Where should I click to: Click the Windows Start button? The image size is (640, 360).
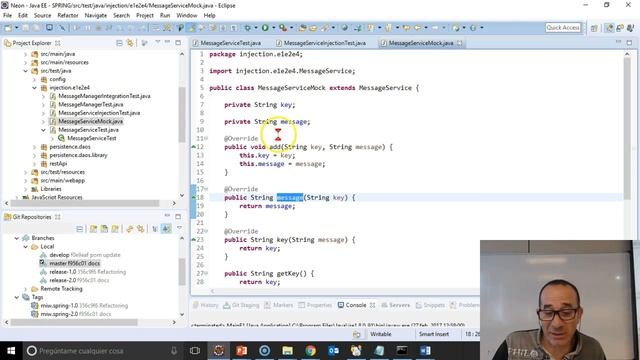(11, 351)
